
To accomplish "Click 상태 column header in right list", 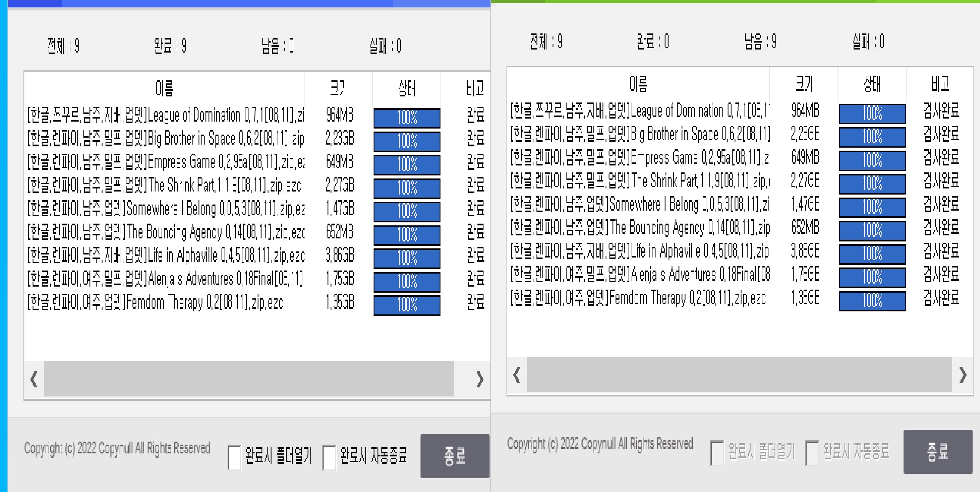I will [x=872, y=84].
